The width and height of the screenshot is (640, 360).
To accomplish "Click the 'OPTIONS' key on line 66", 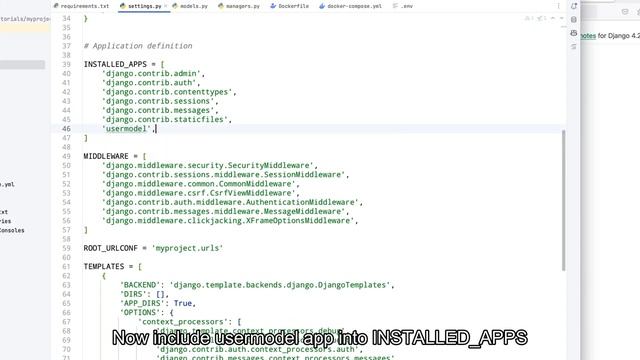I will click(x=140, y=313).
